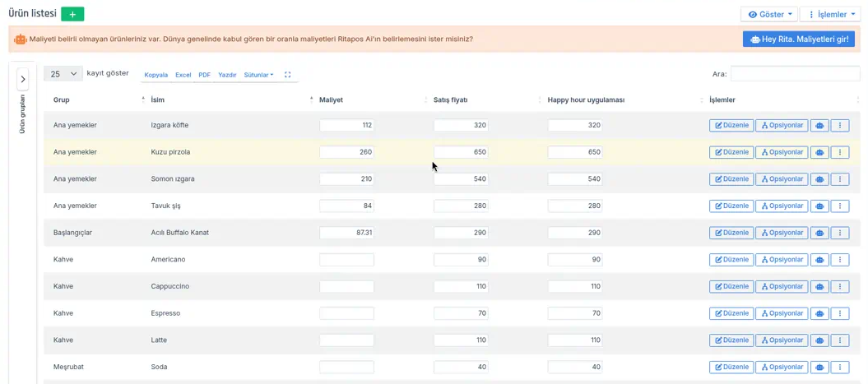Open the three-dot menu for Cappuccino
This screenshot has height=384, width=868.
(x=840, y=287)
